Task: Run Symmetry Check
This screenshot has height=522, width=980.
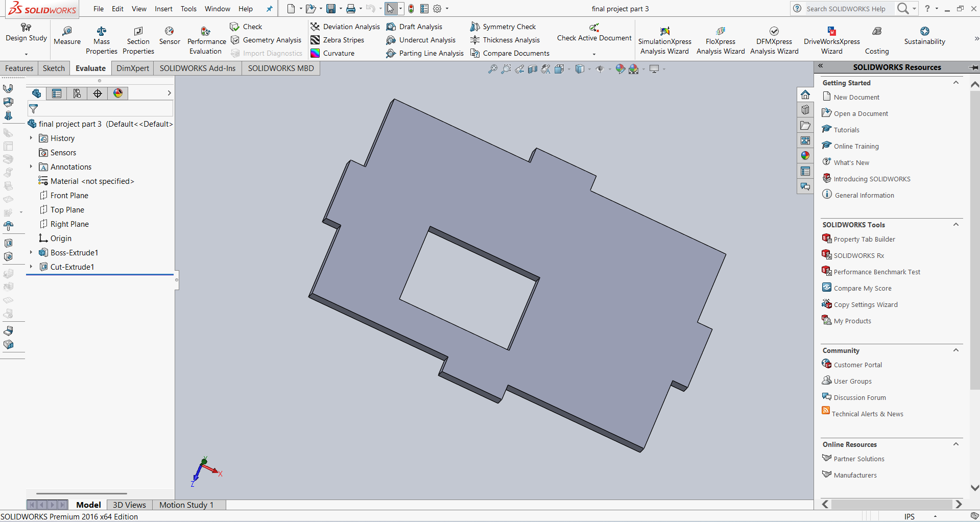Action: point(503,27)
